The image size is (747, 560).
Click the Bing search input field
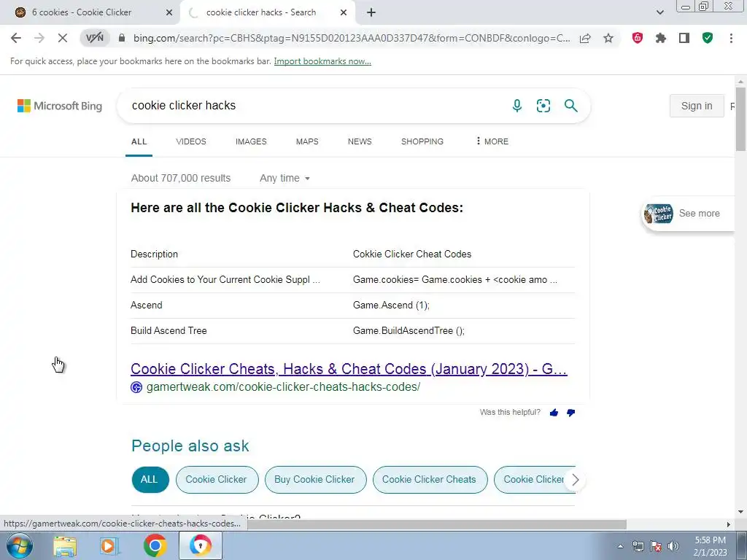coord(314,105)
